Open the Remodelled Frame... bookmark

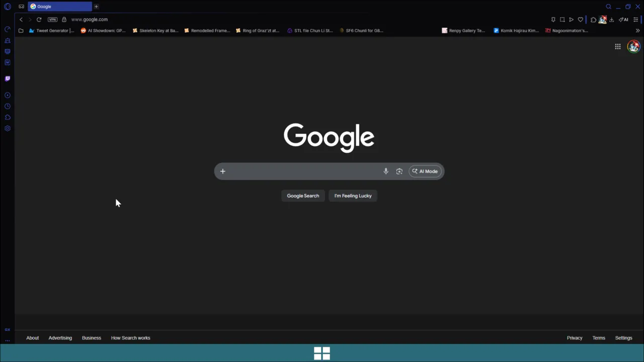coord(207,31)
